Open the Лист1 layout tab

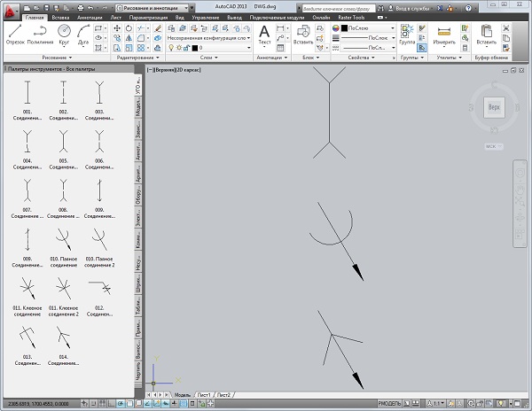point(204,393)
